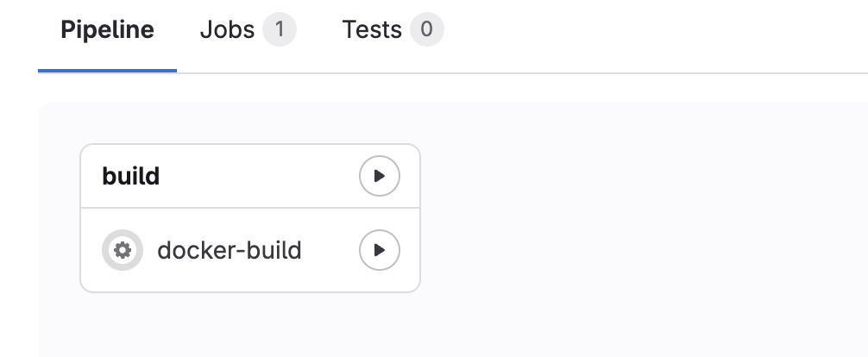
Task: Click the Tests count badge showing 0
Action: tap(427, 29)
